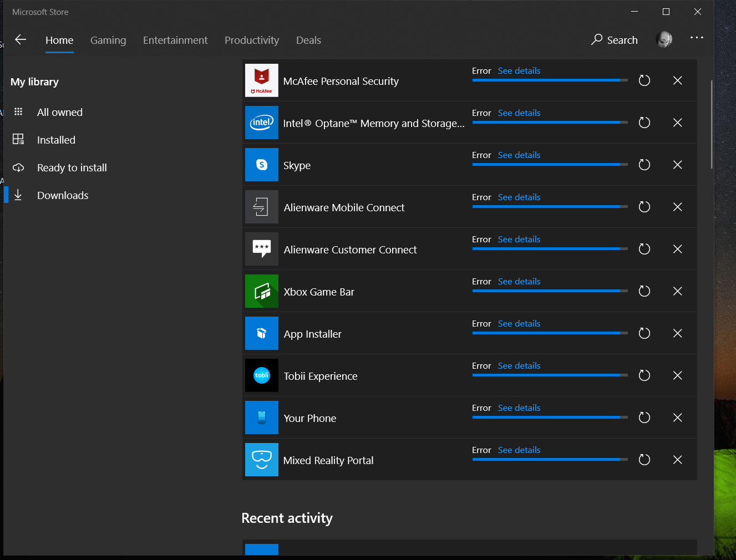Viewport: 736px width, 560px height.
Task: See details for Mixed Reality Portal error
Action: click(x=519, y=450)
